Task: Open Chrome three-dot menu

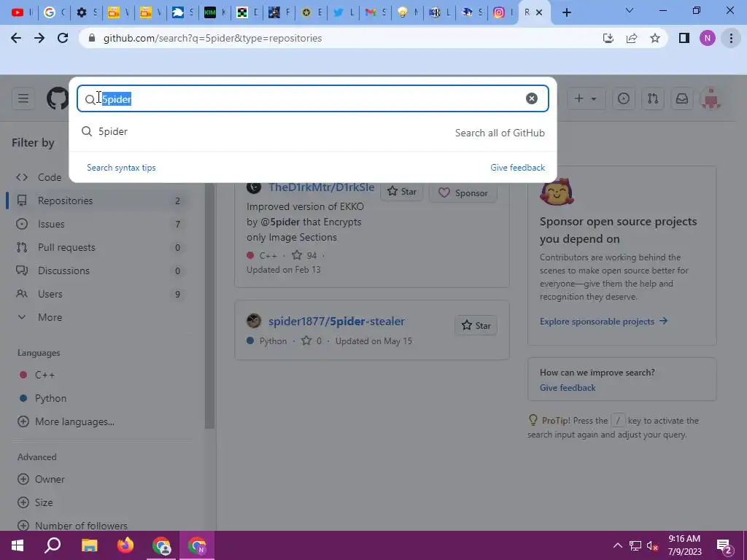Action: pyautogui.click(x=731, y=38)
